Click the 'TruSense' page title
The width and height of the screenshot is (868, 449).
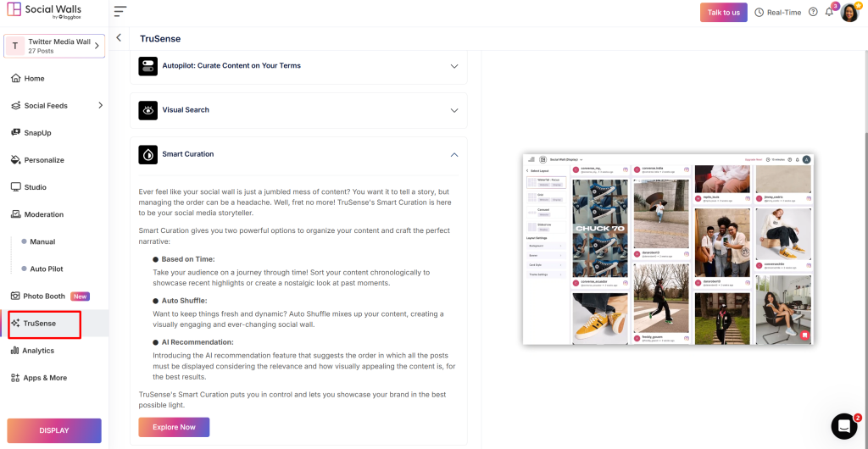click(x=160, y=39)
